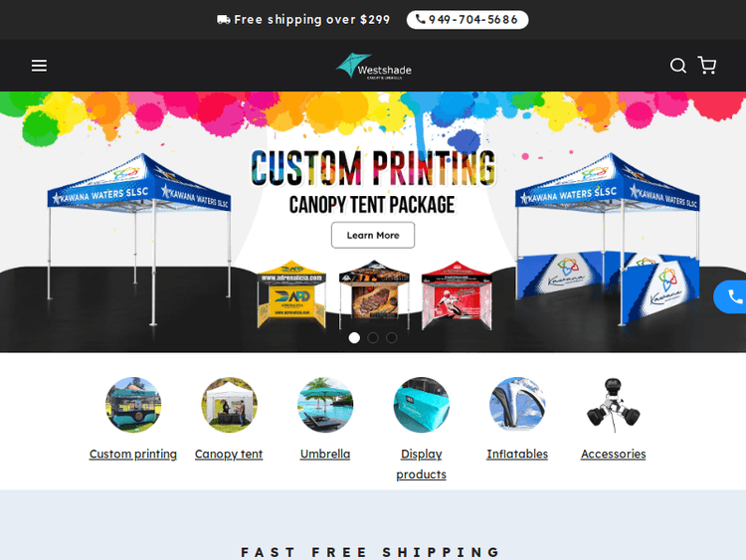Click the Inflatables category circle image
746x560 pixels.
coord(517,405)
